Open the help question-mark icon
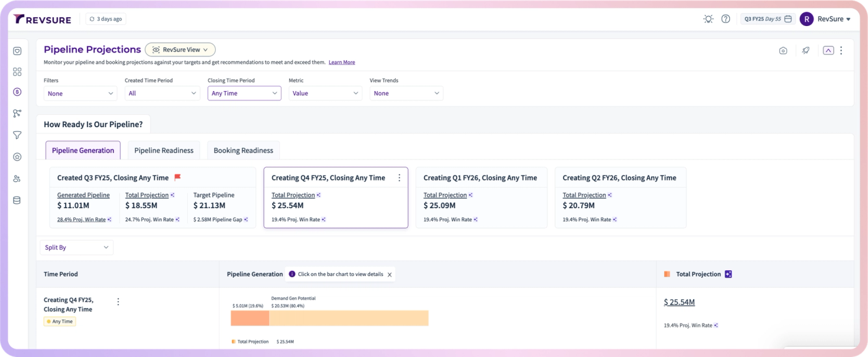The width and height of the screenshot is (868, 357). point(725,19)
